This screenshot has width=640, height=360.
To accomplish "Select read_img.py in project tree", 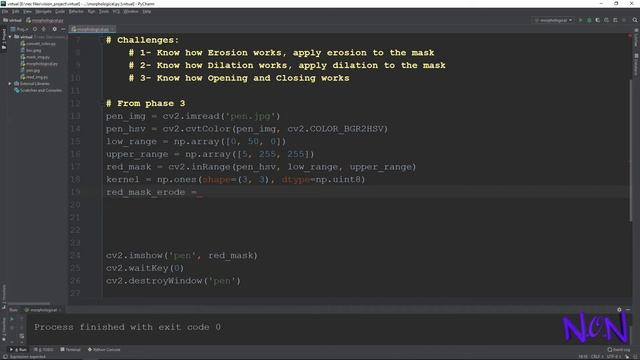I will (34, 77).
